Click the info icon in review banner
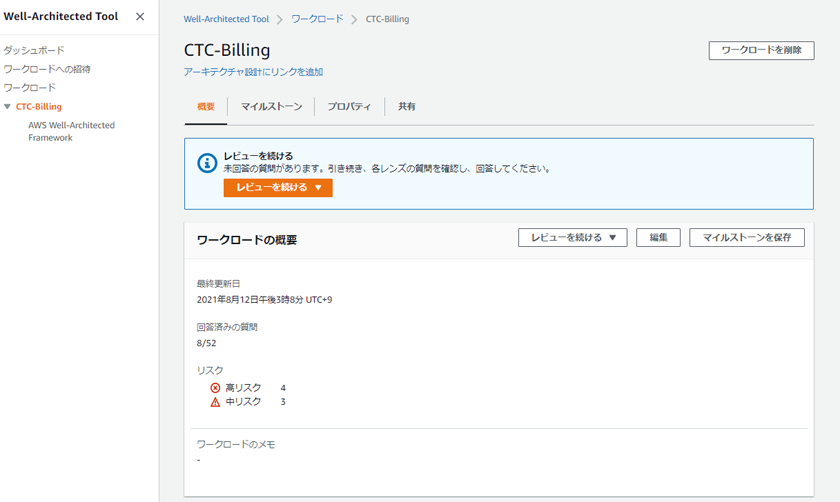Image resolution: width=840 pixels, height=502 pixels. click(207, 163)
